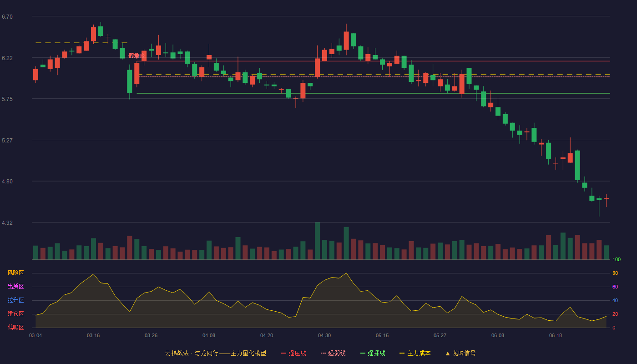The height and width of the screenshot is (364, 637).
Task: Click the 5.27 price axis label
Action: click(7, 141)
